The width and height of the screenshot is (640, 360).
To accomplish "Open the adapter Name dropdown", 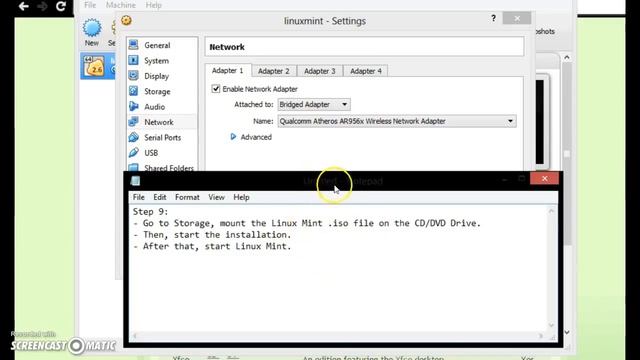I will coord(397,121).
